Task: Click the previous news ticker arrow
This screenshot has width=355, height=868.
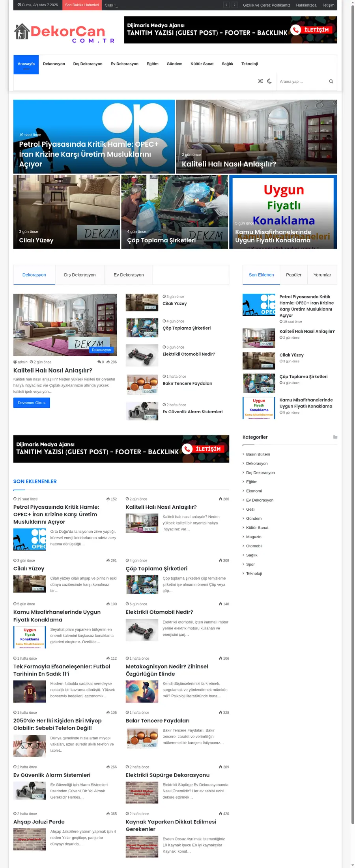Action: [226, 5]
